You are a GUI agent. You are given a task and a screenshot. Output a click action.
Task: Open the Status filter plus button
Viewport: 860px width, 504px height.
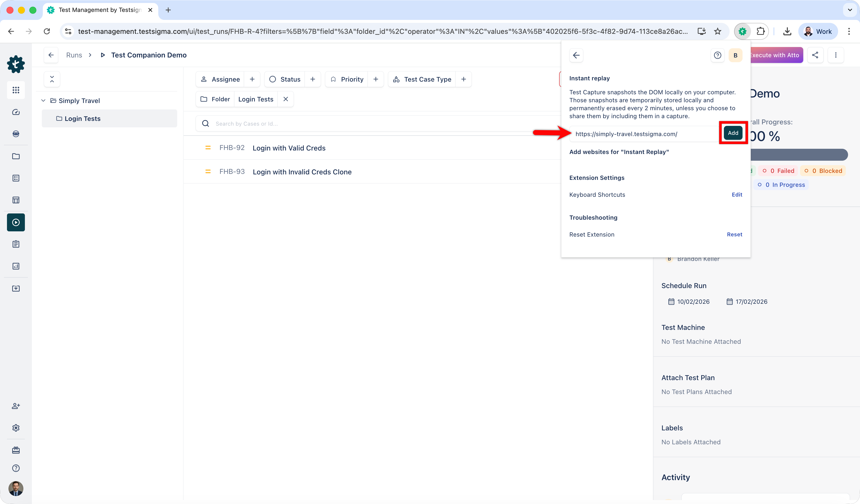313,79
